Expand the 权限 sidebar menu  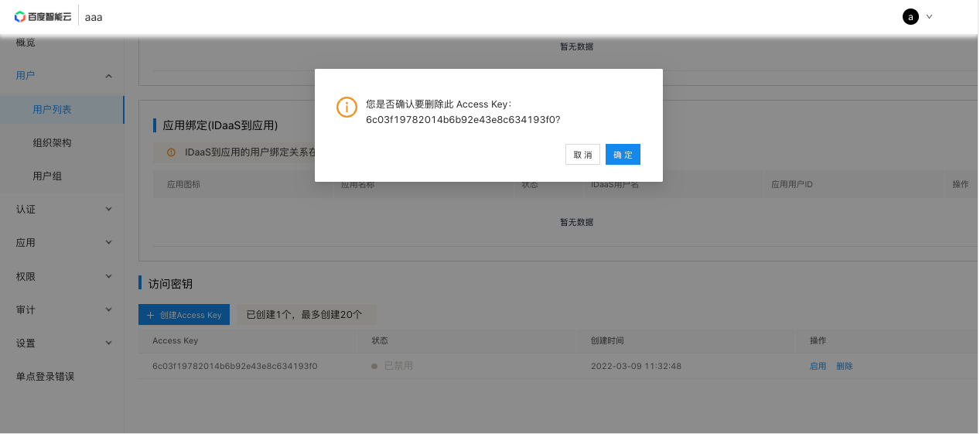(108, 276)
